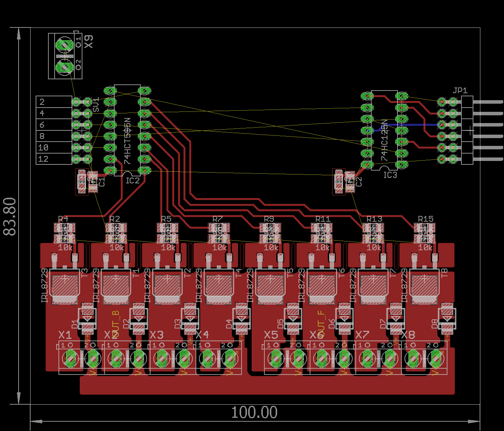Click row labeled 12 on SU1 connector
The width and height of the screenshot is (504, 431).
click(54, 159)
